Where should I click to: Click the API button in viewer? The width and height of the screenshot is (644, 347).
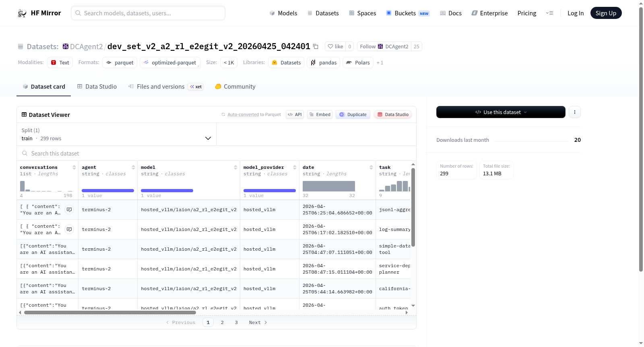click(x=295, y=115)
